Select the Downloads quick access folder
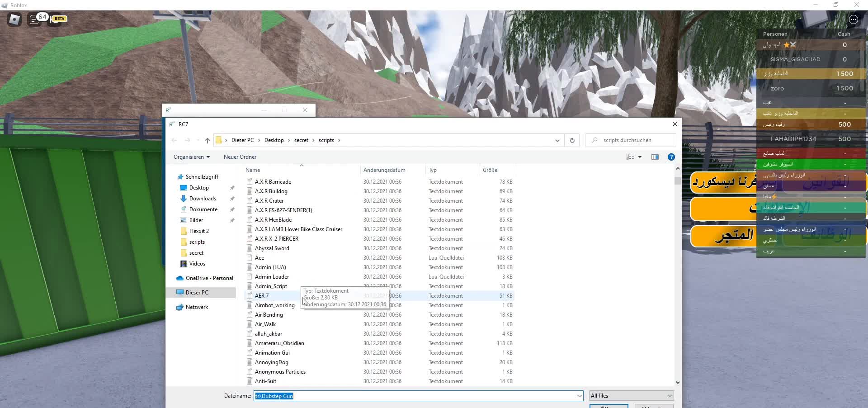 203,199
